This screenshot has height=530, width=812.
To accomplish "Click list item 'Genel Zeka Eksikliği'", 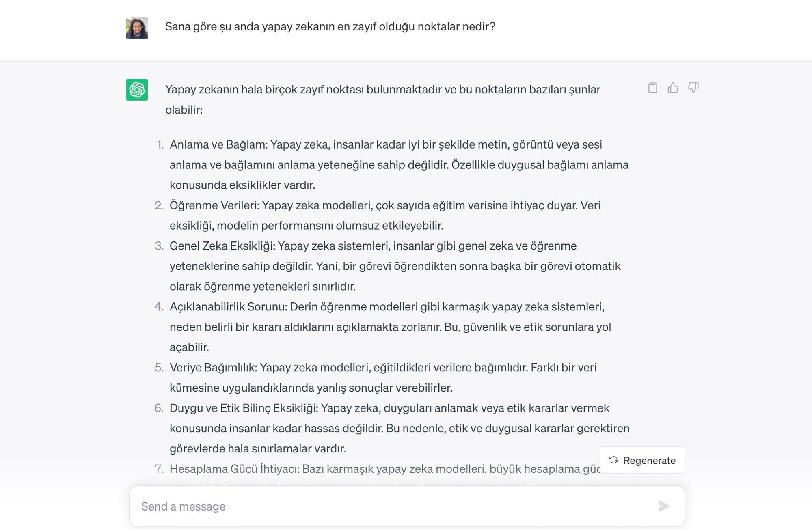I will point(395,266).
